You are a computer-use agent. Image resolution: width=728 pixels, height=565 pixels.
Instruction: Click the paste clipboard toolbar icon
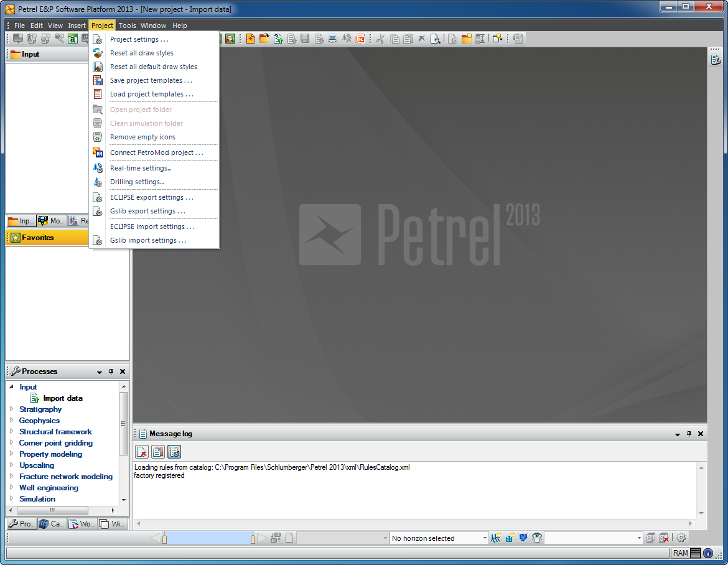[408, 39]
